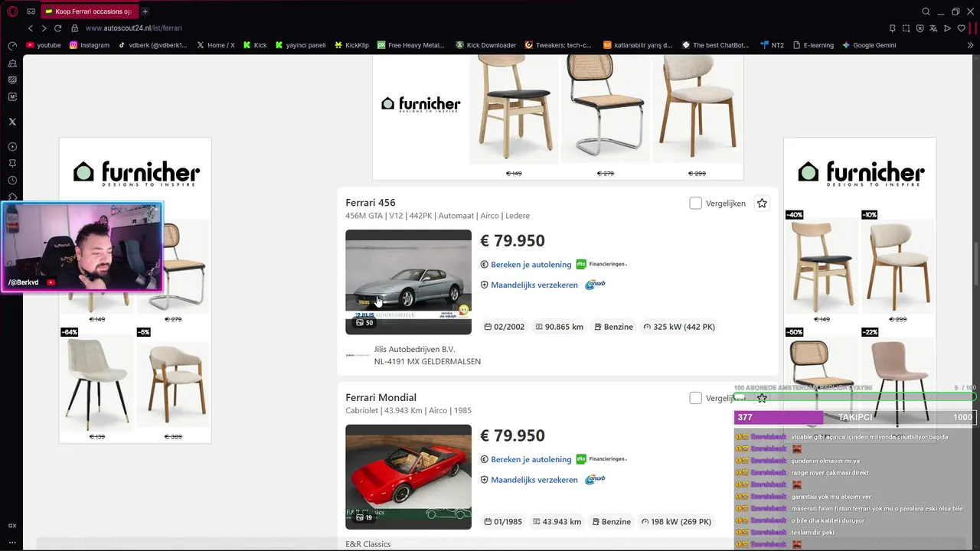Viewport: 980px width, 551px height.
Task: Click the € 79.950 price of Ferrari 456
Action: [x=512, y=240]
